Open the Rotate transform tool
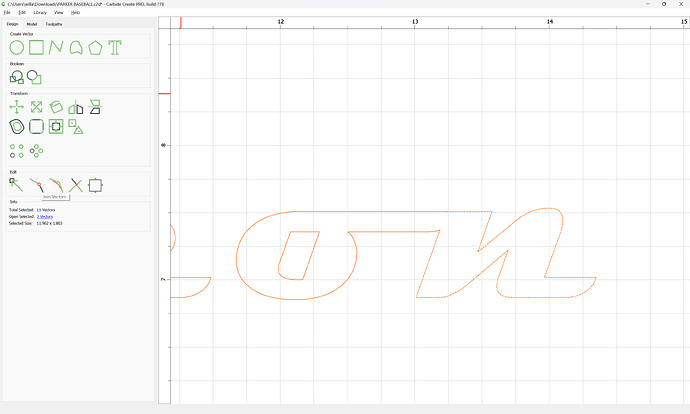This screenshot has height=414, width=690. pyautogui.click(x=56, y=107)
